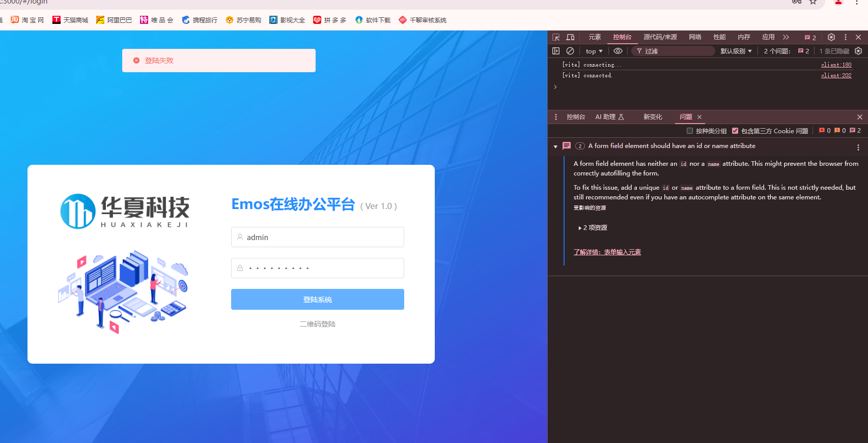Open DevTools three-dot customize menu
868x443 pixels.
(846, 37)
